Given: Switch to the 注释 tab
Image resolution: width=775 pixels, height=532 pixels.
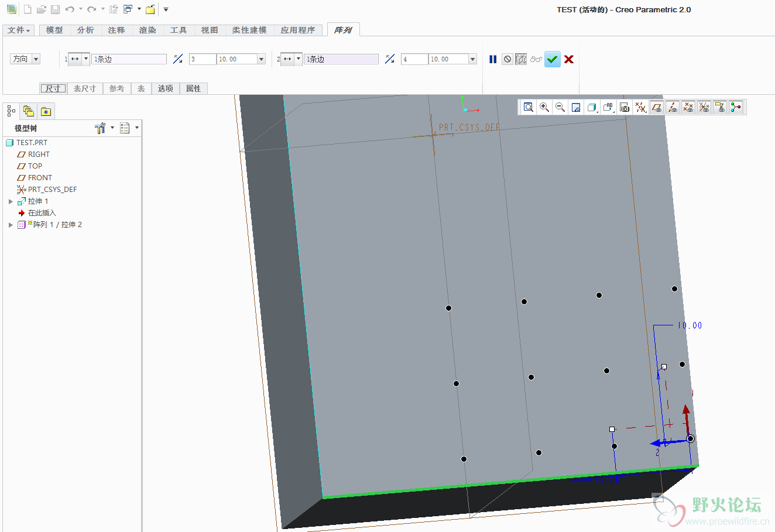Looking at the screenshot, I should pyautogui.click(x=116, y=30).
